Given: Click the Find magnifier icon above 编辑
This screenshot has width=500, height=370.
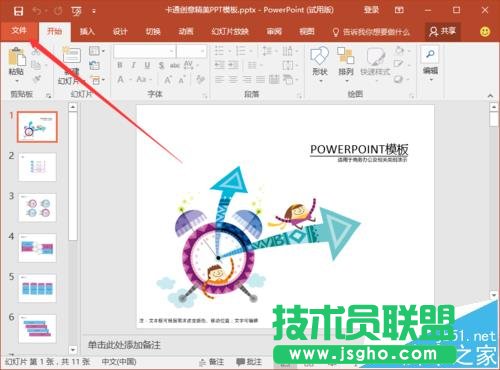Looking at the screenshot, I should (430, 54).
